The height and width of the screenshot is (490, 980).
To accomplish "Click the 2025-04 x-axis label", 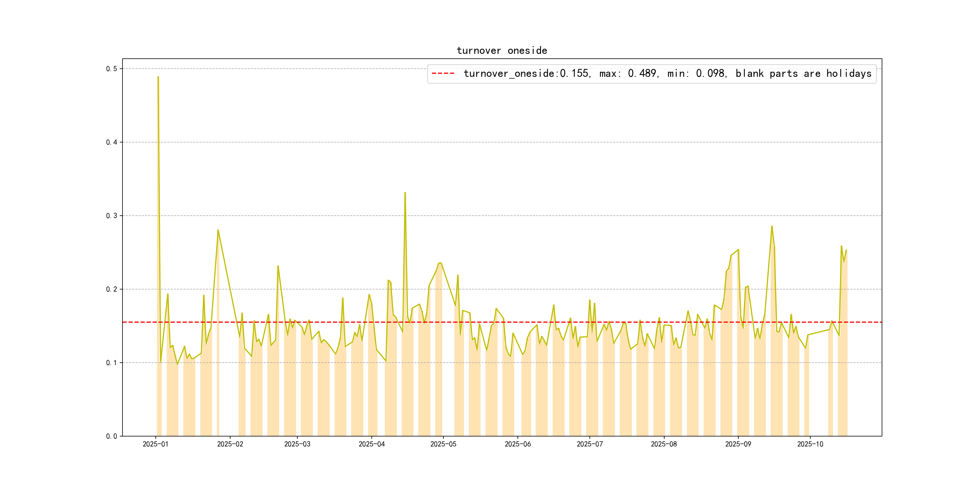I will tap(372, 444).
